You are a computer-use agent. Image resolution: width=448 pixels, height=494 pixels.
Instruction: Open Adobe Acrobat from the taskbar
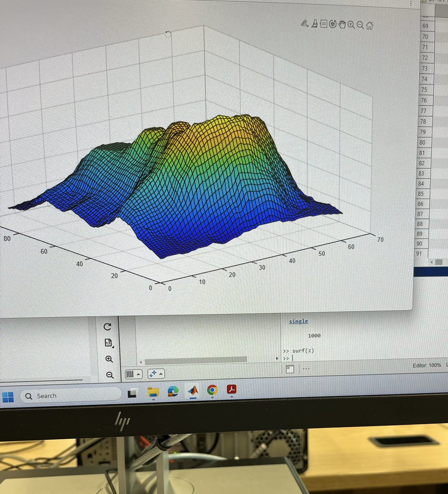point(232,389)
